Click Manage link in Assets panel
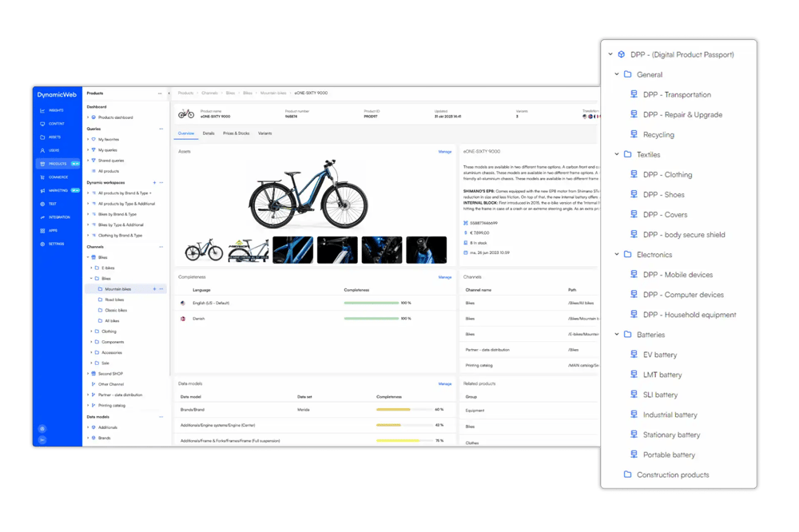Image resolution: width=799 pixels, height=532 pixels. pos(445,152)
